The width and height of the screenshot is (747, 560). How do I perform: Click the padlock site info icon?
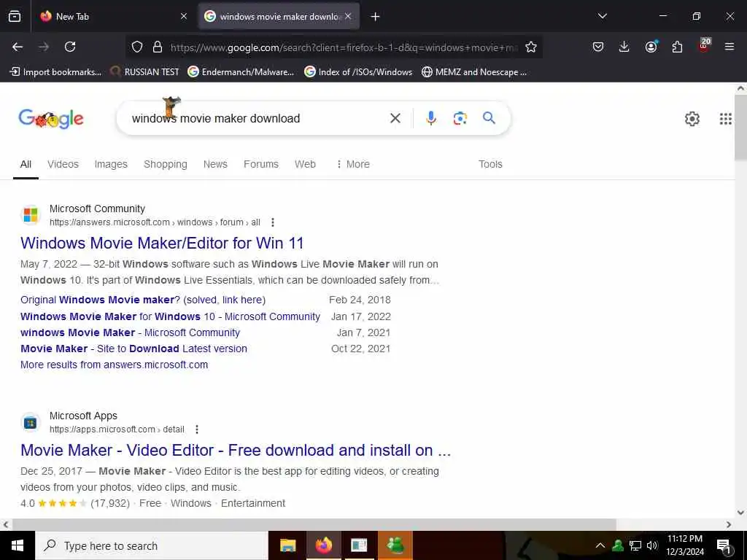pyautogui.click(x=158, y=47)
